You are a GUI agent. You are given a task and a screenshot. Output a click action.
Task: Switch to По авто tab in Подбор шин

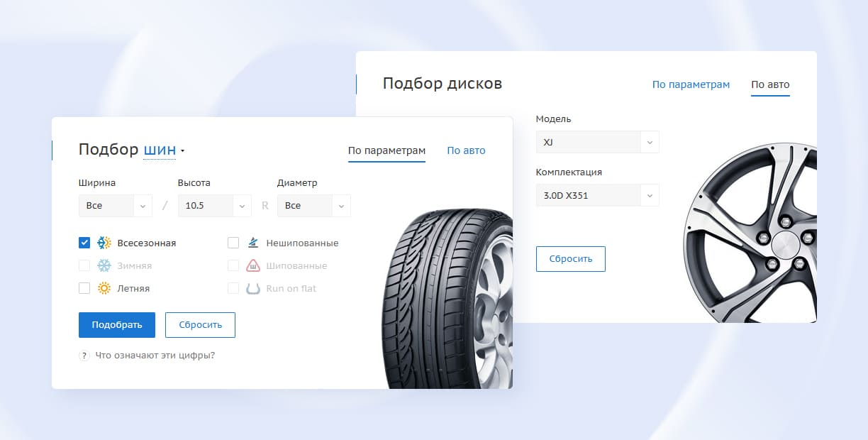click(466, 150)
